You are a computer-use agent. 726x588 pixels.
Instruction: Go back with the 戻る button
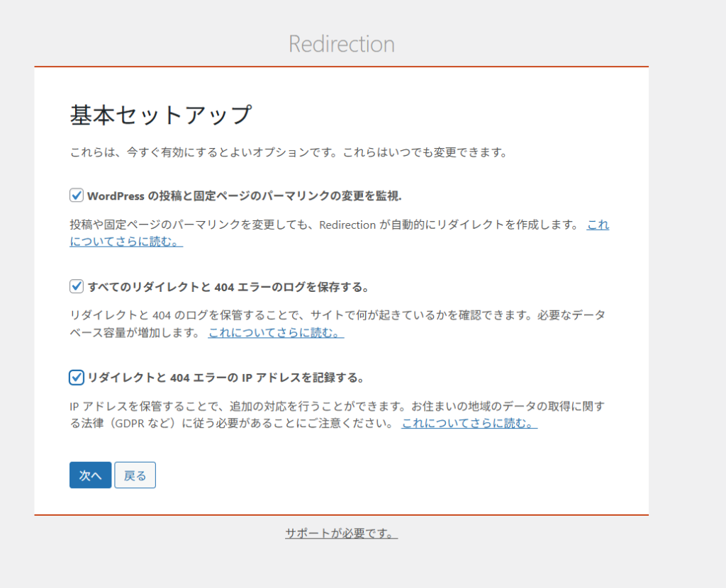point(135,475)
